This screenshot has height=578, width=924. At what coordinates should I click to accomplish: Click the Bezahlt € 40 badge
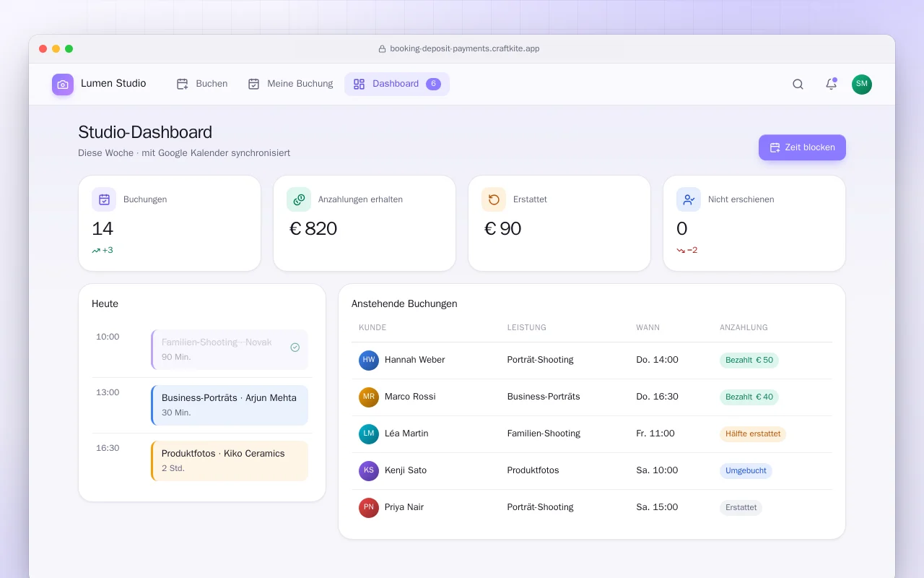(749, 397)
